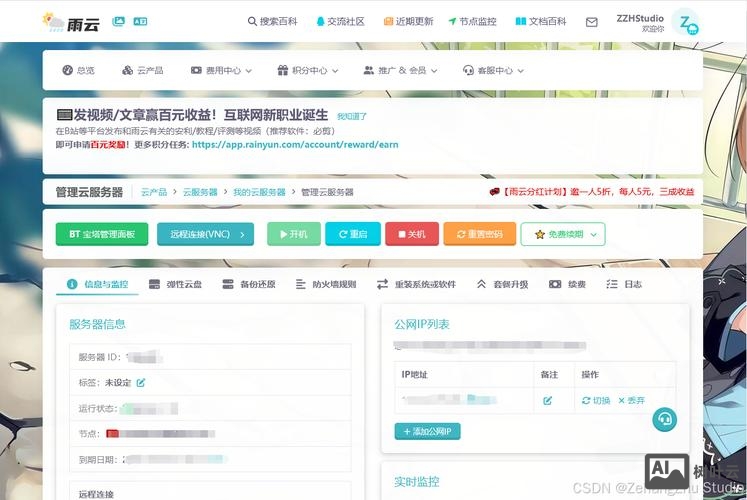This screenshot has width=747, height=500.
Task: Expand the 免费续期 dropdown
Action: pyautogui.click(x=563, y=234)
